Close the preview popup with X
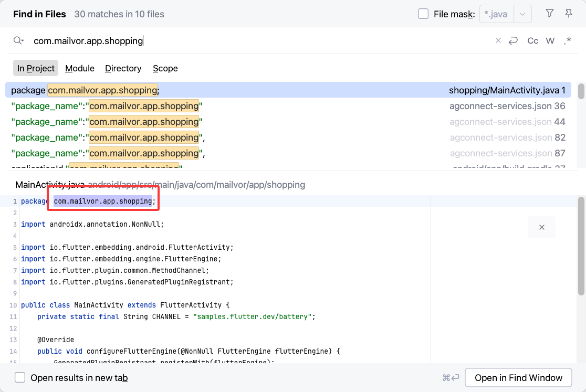This screenshot has height=392, width=586. pyautogui.click(x=541, y=227)
